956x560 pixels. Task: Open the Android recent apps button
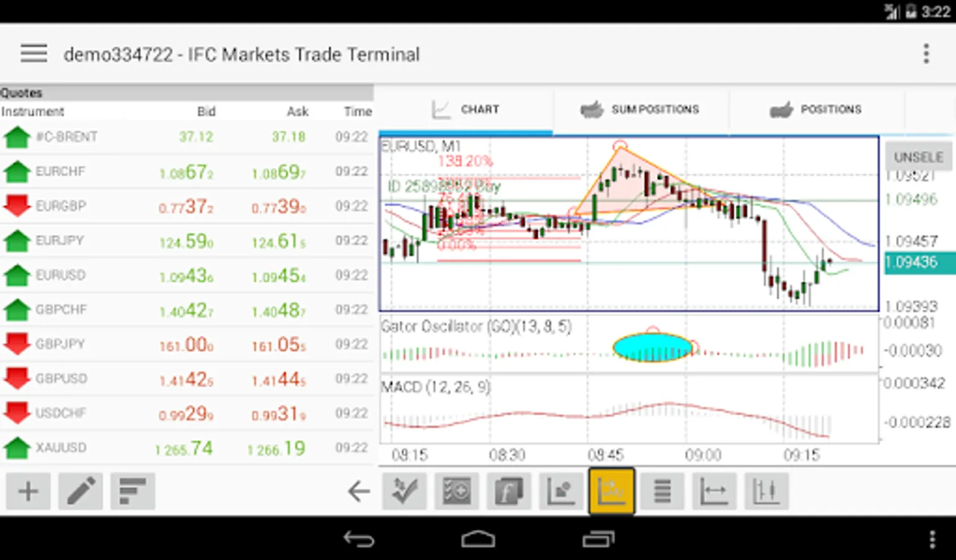tap(598, 539)
